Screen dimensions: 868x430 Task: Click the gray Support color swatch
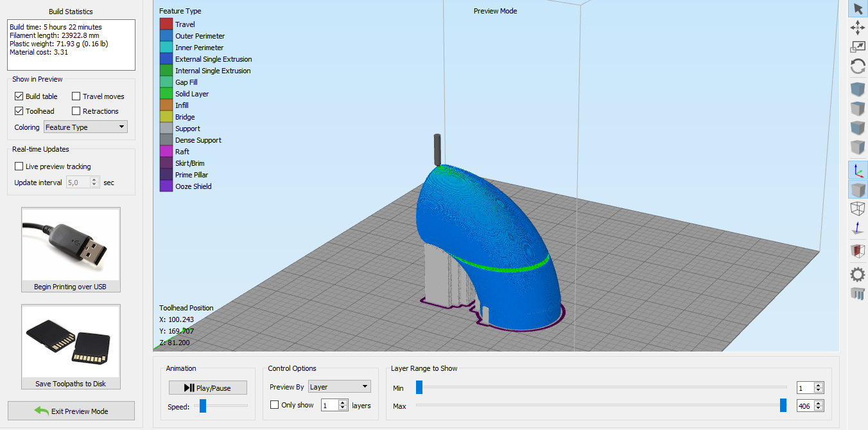(166, 129)
